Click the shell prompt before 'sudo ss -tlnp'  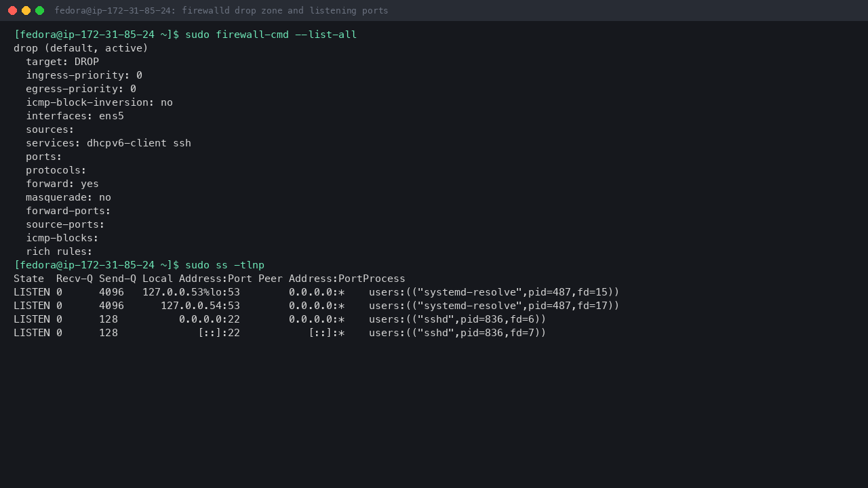coord(96,265)
